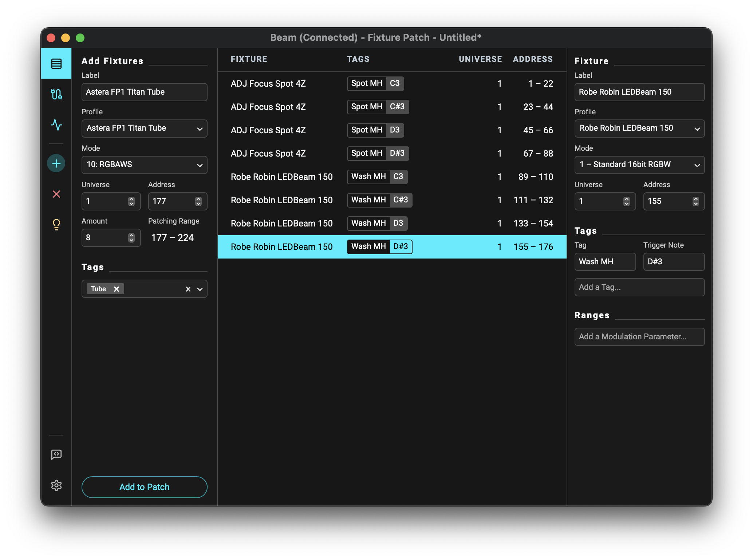Image resolution: width=753 pixels, height=560 pixels.
Task: Click the Spot MH C3 tag
Action: [375, 83]
